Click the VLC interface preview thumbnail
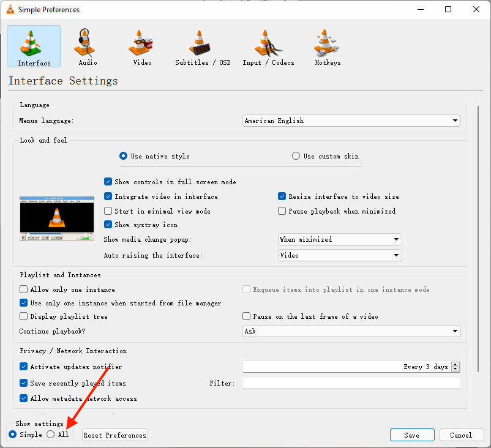Screen dimensions: 491x448 57,218
